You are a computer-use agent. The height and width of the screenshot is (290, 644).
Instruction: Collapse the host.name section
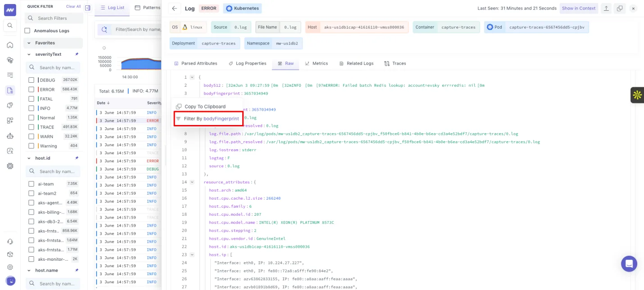(x=28, y=271)
